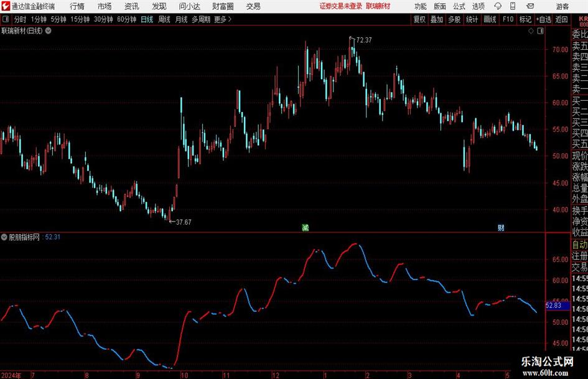Click the 72.37 high price label

click(364, 40)
